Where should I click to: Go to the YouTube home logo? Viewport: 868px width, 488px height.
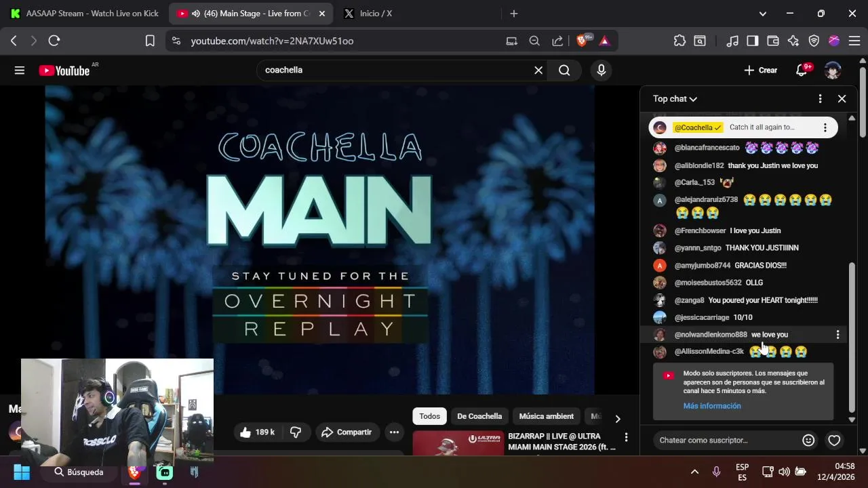(x=64, y=70)
